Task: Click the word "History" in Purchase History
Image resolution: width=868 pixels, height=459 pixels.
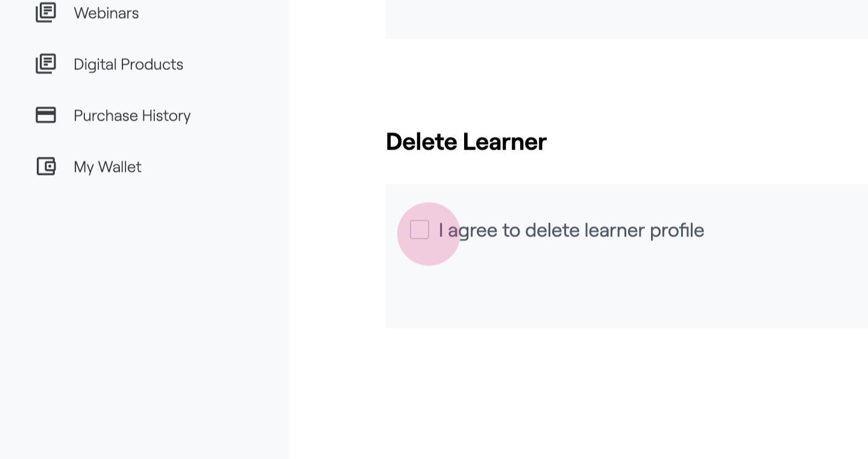Action: tap(165, 115)
